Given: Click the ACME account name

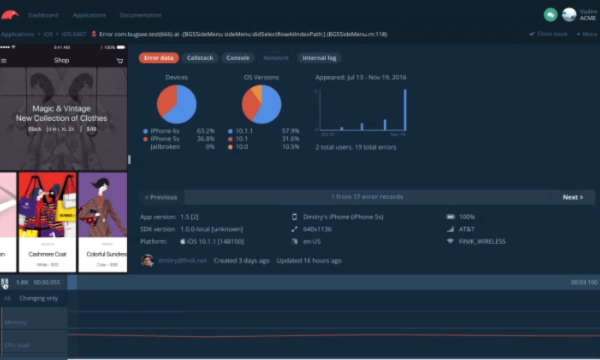Looking at the screenshot, I should [x=588, y=18].
